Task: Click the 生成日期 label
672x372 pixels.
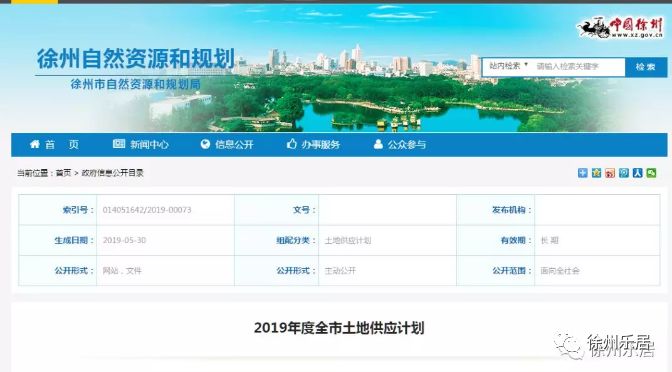Action: pos(74,240)
